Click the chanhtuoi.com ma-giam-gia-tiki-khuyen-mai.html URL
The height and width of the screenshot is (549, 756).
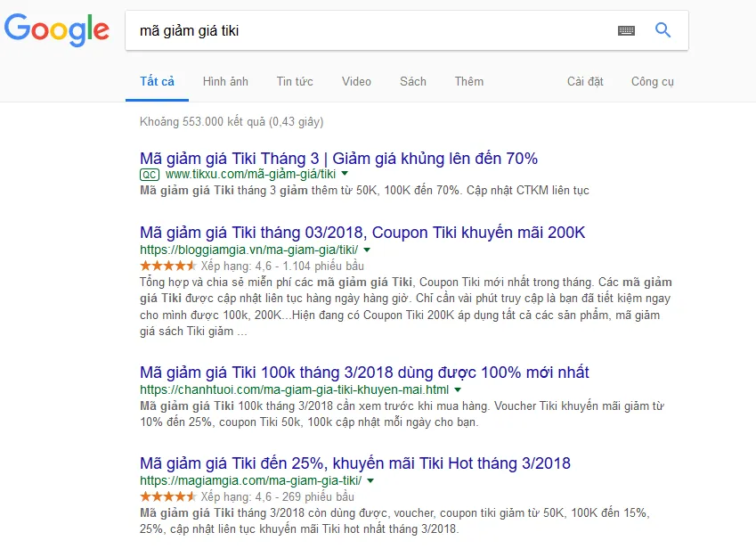click(x=294, y=389)
